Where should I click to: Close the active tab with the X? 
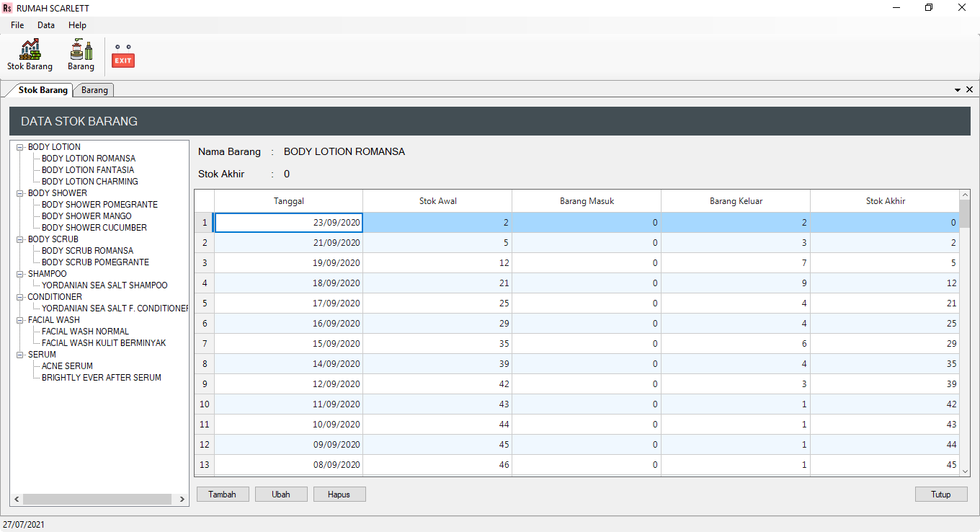tap(969, 89)
